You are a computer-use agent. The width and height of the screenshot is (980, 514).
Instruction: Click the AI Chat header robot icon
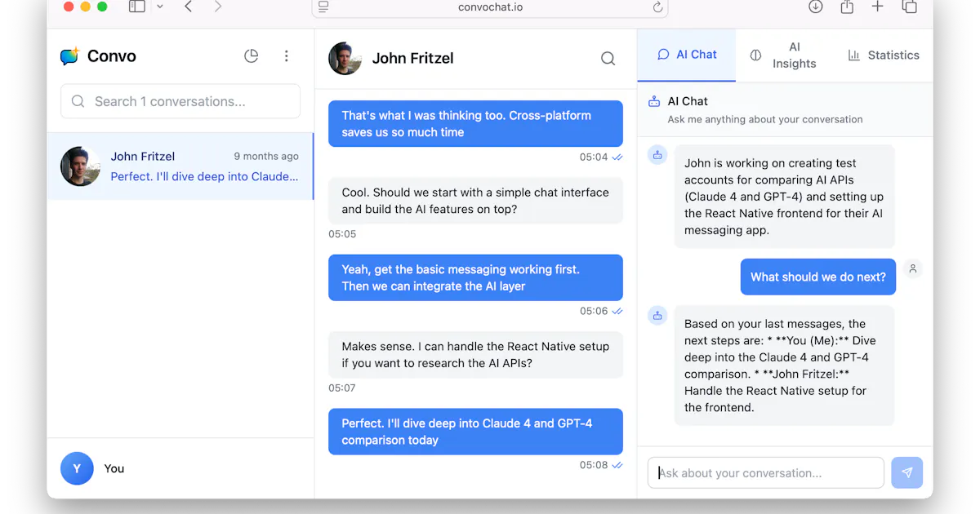[654, 102]
